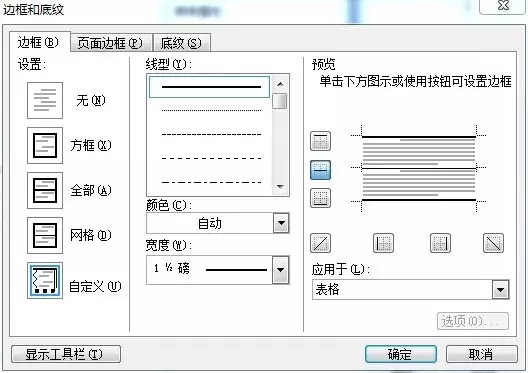528x373 pixels.
Task: Expand the 应用于 apply-to dropdown
Action: point(500,290)
